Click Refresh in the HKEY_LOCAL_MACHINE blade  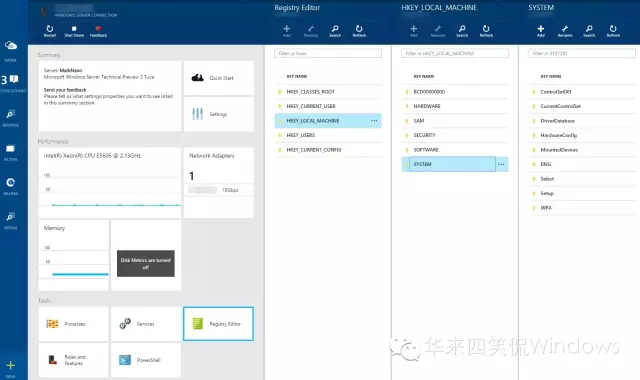pyautogui.click(x=486, y=31)
